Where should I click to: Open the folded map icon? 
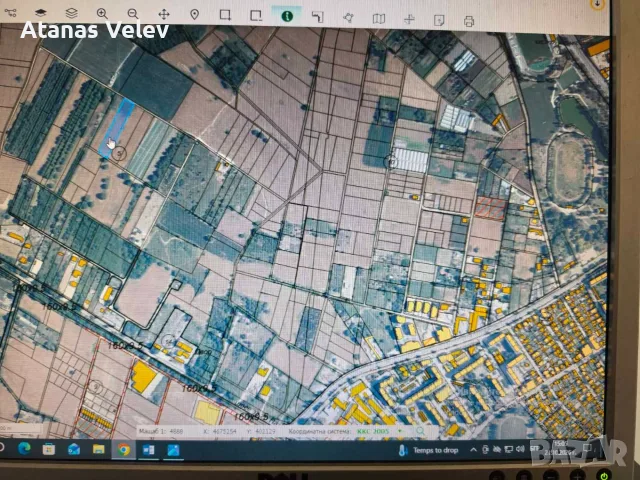click(379, 18)
